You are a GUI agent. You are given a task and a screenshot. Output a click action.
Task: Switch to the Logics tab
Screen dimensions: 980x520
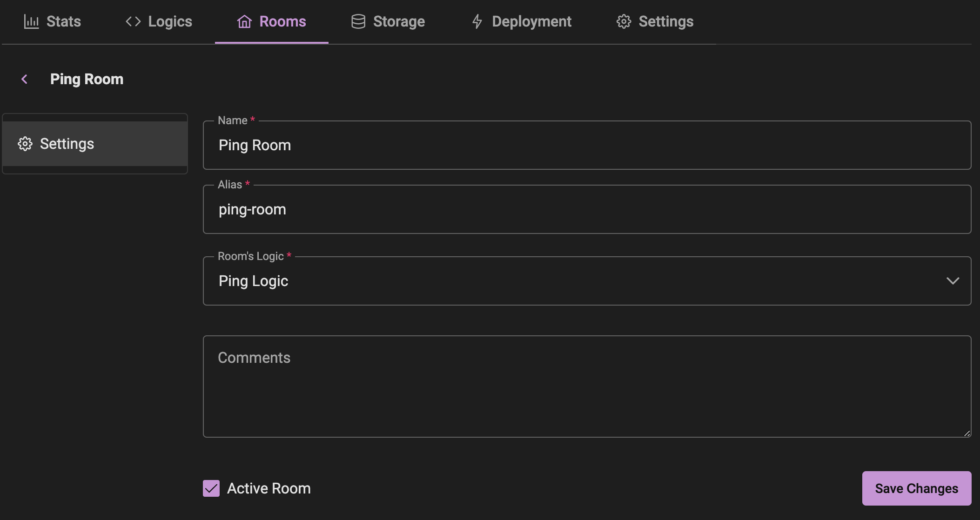click(x=159, y=21)
